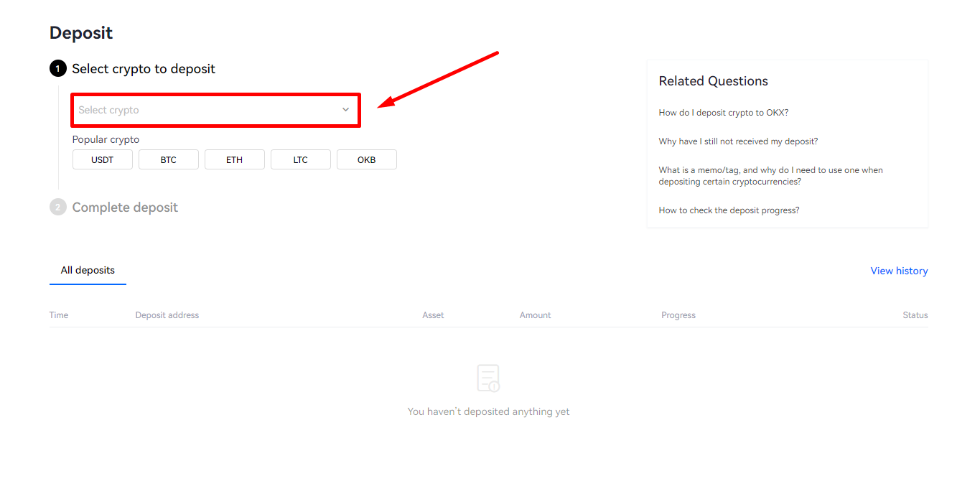Select OKB popular crypto
The height and width of the screenshot is (494, 980).
point(367,159)
